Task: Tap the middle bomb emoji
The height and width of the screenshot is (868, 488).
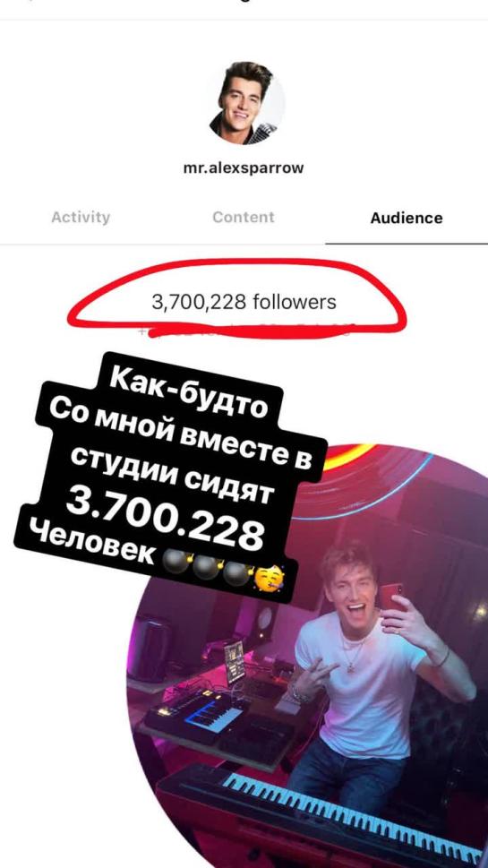Action: [x=208, y=567]
